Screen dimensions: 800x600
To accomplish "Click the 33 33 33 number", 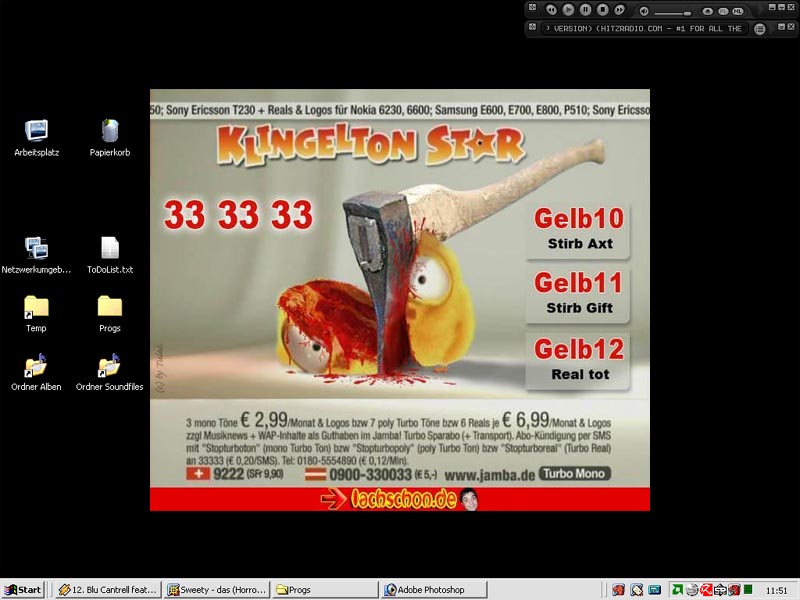I will [x=238, y=215].
